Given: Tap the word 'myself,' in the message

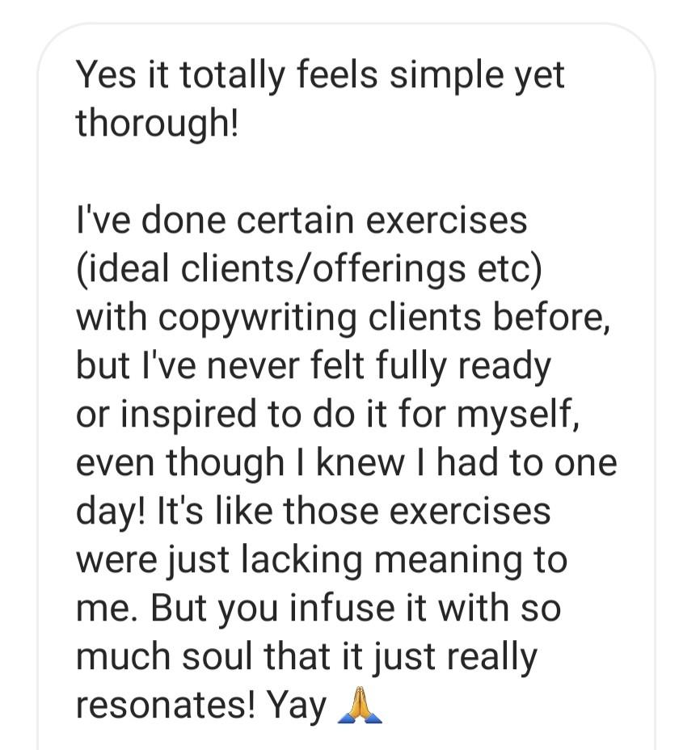Looking at the screenshot, I should click(518, 415).
